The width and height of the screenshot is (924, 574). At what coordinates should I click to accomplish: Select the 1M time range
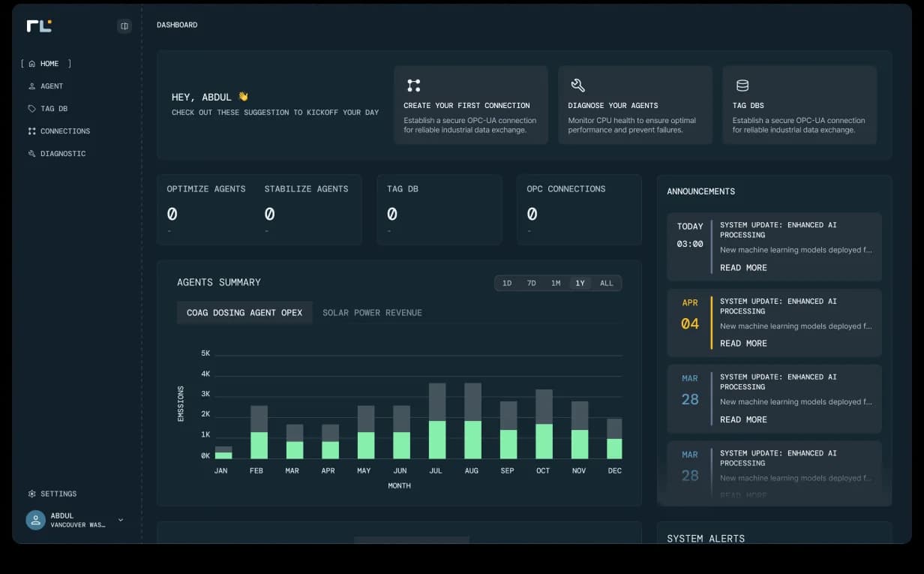556,283
